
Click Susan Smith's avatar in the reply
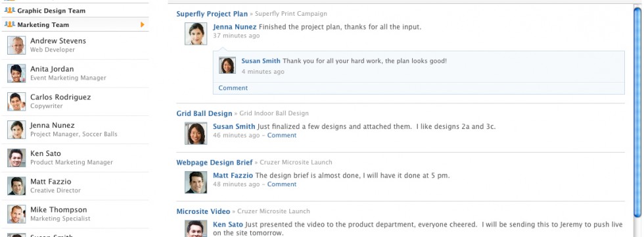click(x=227, y=65)
